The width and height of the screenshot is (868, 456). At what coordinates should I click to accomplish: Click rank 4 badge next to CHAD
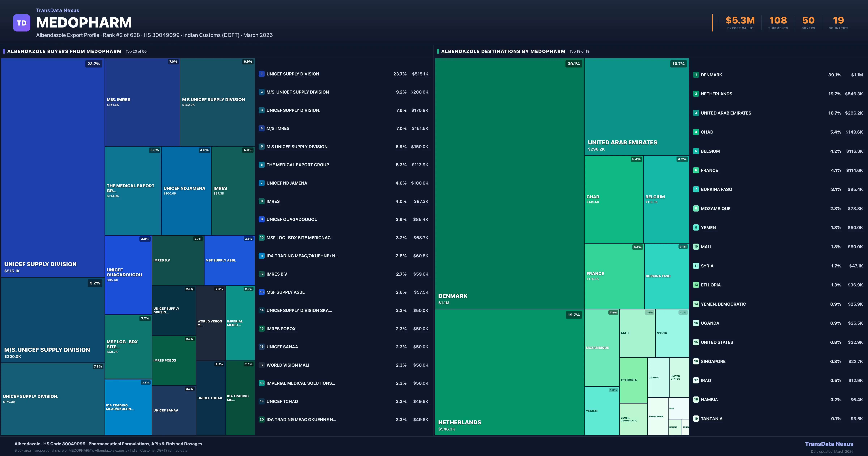696,132
